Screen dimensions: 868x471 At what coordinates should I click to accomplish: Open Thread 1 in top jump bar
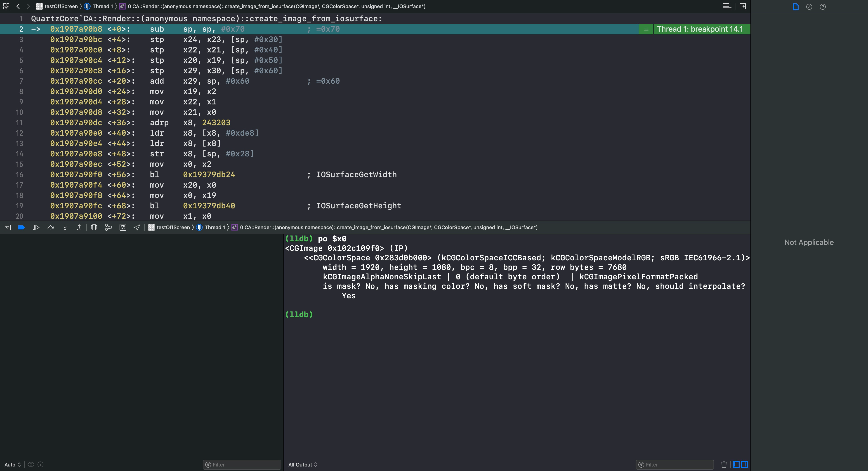(x=98, y=6)
